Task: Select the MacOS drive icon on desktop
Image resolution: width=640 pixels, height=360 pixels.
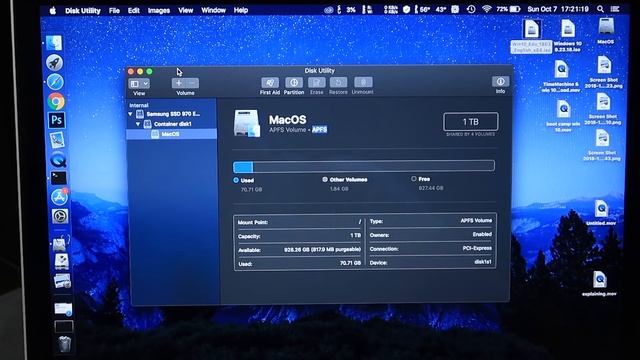Action: (x=606, y=31)
